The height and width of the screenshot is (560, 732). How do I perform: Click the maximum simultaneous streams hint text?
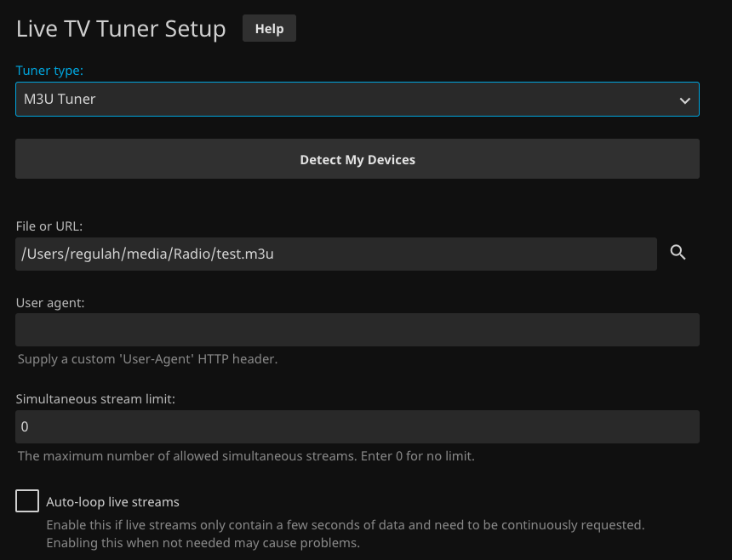point(246,456)
